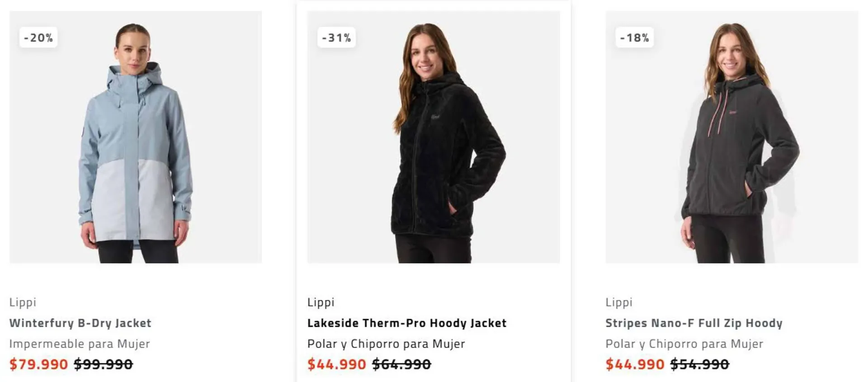
Task: Click the $79.990 sale price
Action: [x=39, y=364]
